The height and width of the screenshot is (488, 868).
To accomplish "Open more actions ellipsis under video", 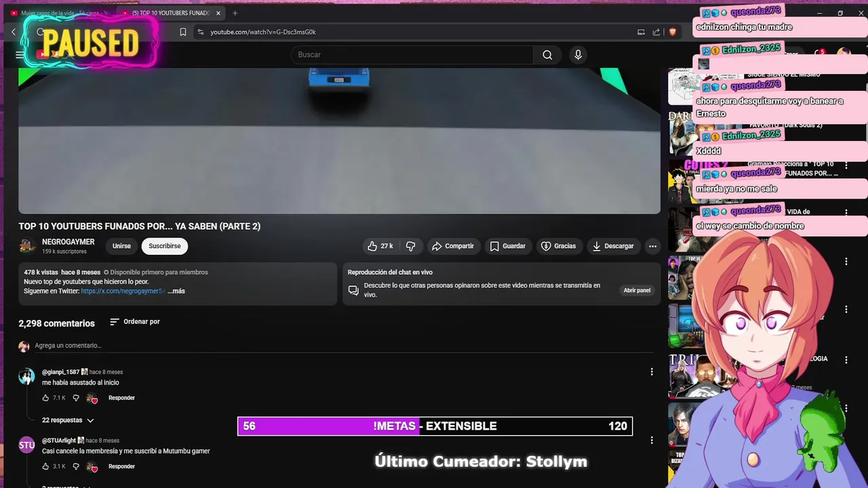I will (652, 246).
